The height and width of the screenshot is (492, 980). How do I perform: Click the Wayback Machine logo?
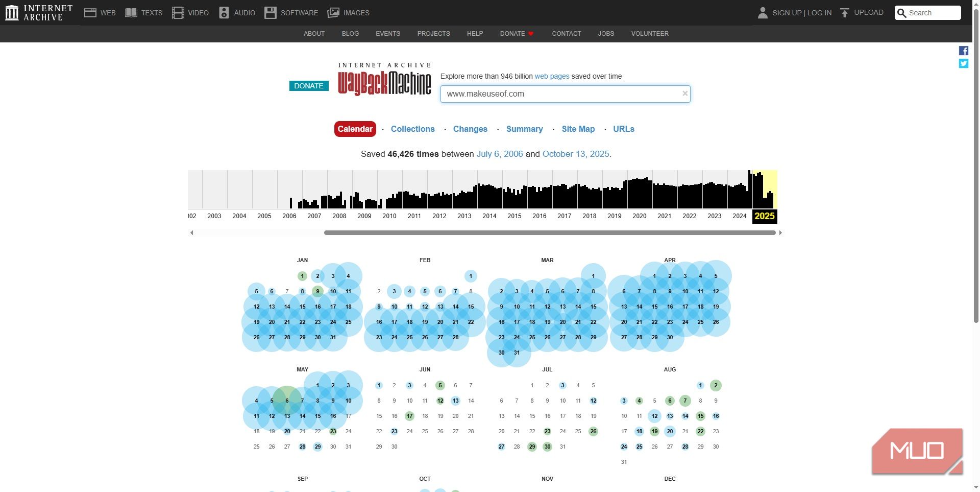click(385, 79)
